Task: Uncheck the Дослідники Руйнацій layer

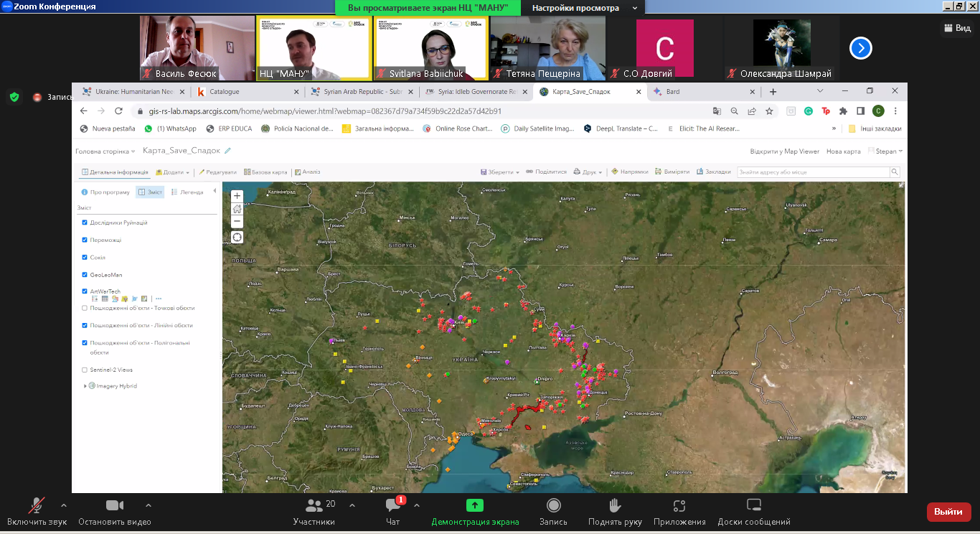Action: click(x=85, y=222)
